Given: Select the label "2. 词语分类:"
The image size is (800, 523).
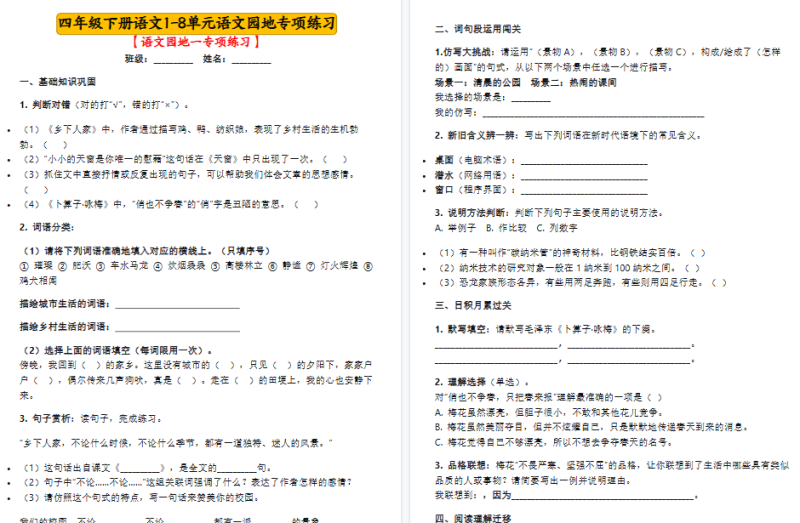Looking at the screenshot, I should [47, 227].
